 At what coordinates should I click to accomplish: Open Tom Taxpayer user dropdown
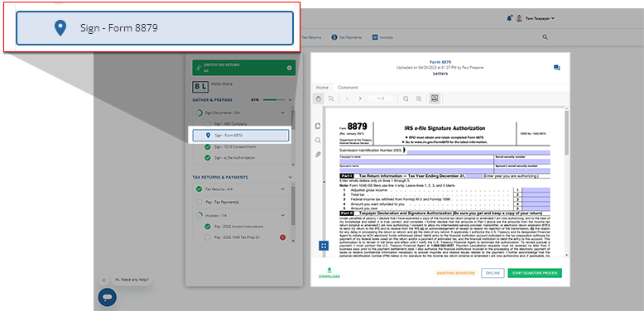coord(536,18)
